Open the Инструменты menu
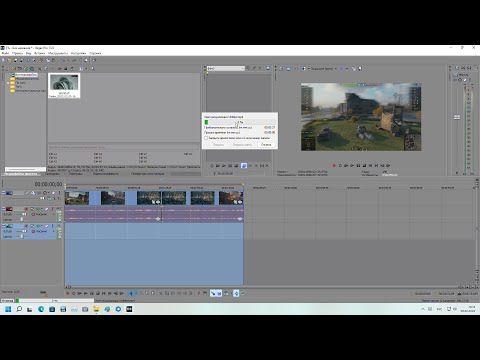This screenshot has height=360, width=480. tap(58, 53)
